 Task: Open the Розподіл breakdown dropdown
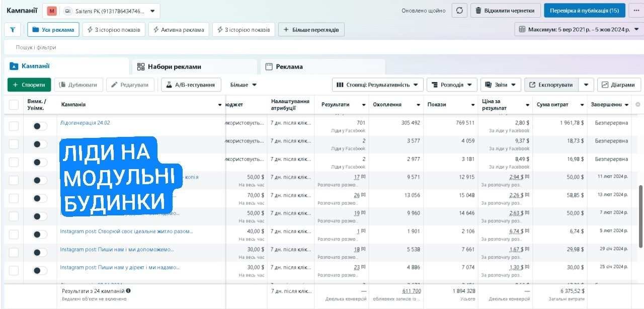pyautogui.click(x=452, y=85)
